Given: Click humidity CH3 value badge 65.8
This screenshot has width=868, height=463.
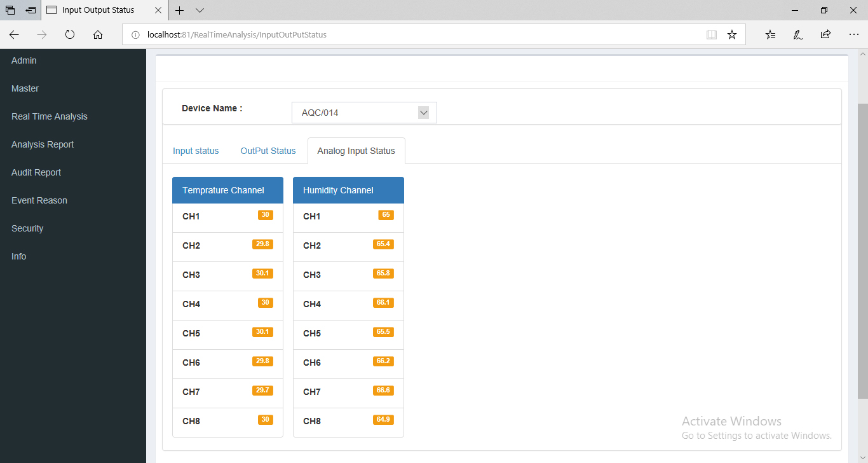Looking at the screenshot, I should click(383, 273).
